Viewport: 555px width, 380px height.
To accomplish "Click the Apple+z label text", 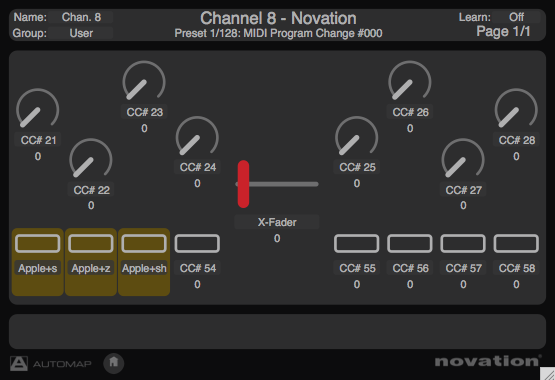I will pyautogui.click(x=91, y=268).
